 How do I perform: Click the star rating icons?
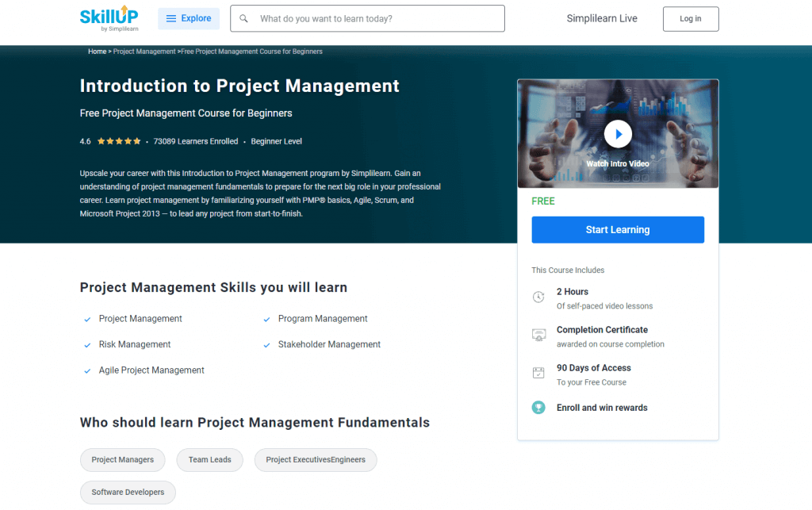(x=119, y=141)
